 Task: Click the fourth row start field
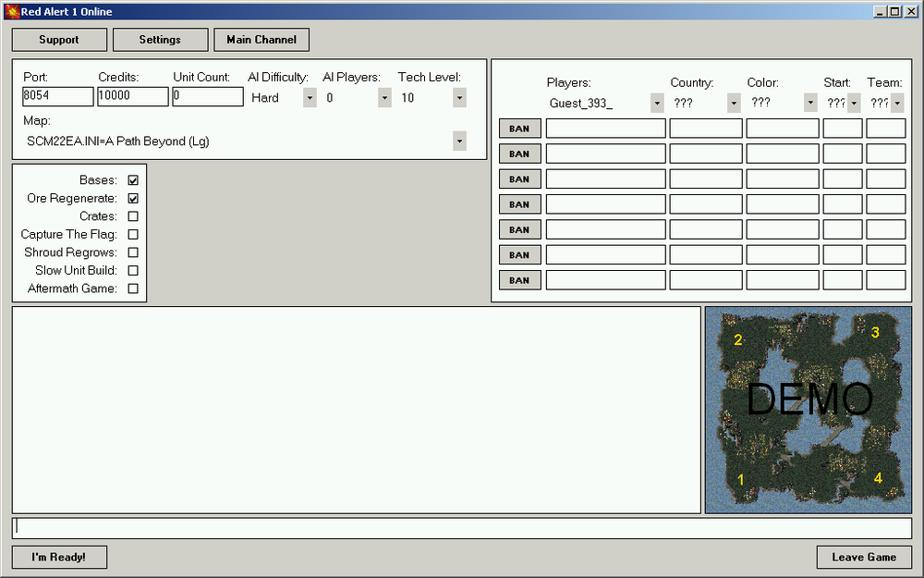tap(843, 204)
